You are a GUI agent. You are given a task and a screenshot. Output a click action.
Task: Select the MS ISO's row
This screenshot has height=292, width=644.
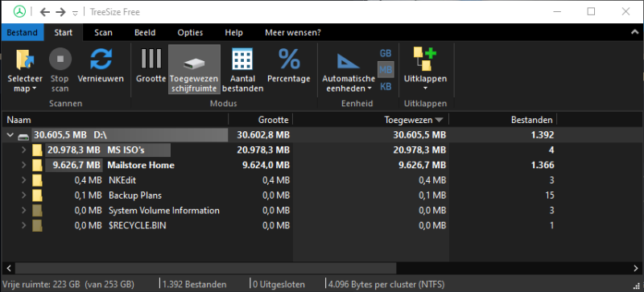pyautogui.click(x=322, y=150)
